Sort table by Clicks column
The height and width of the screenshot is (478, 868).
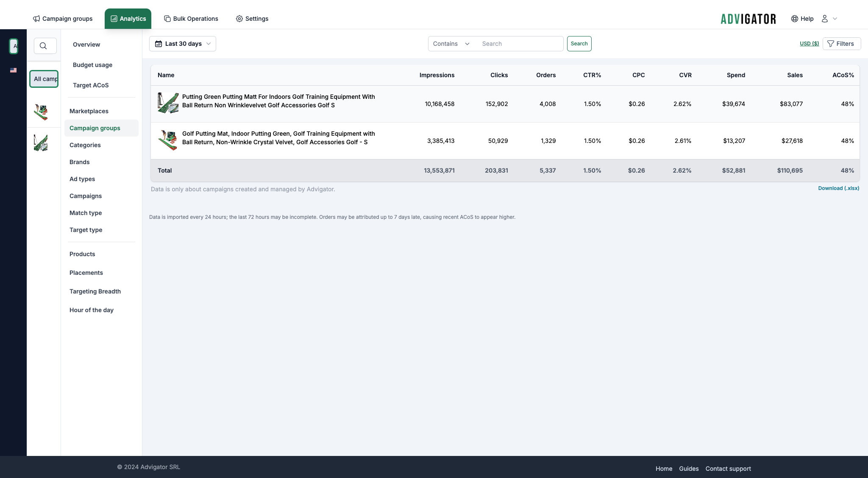[x=499, y=75]
